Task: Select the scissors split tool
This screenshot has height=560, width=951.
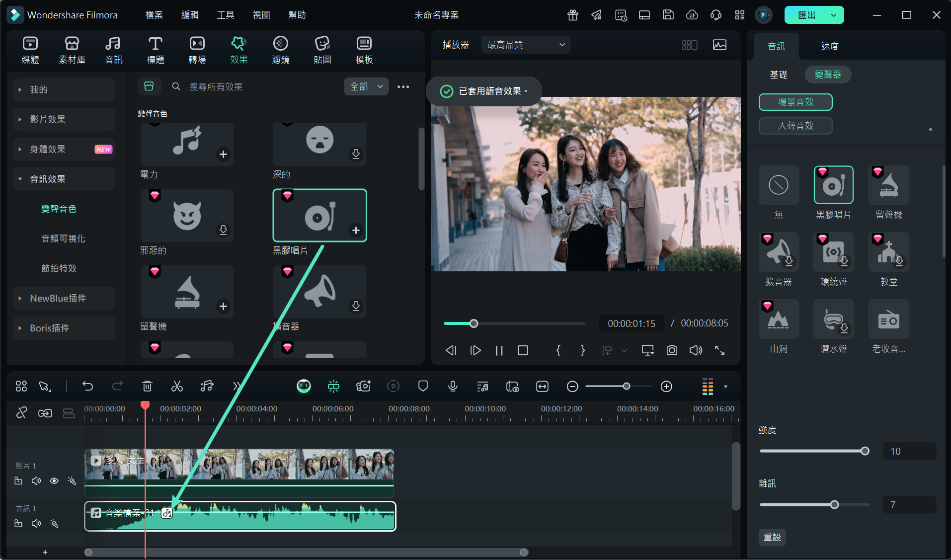Action: pyautogui.click(x=177, y=386)
